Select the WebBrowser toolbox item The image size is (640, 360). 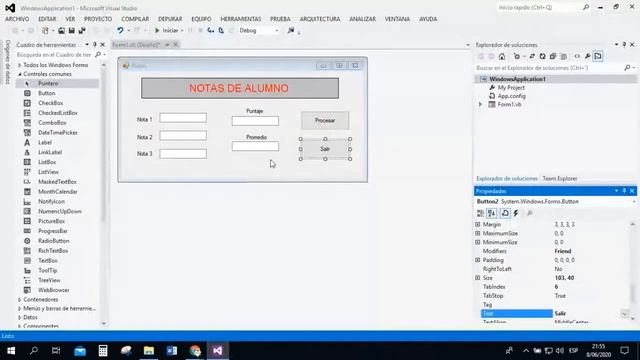pos(53,290)
